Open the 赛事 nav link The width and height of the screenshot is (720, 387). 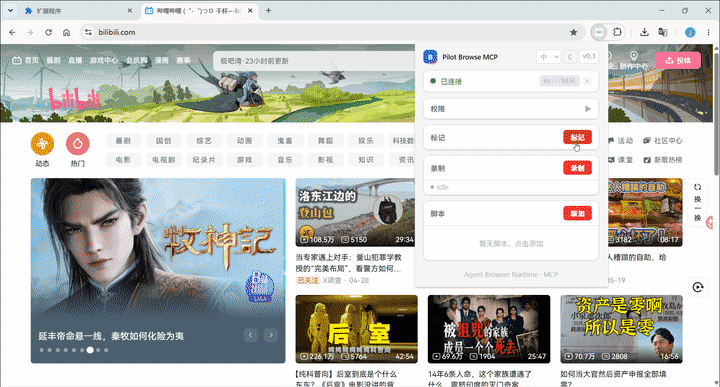coord(183,60)
